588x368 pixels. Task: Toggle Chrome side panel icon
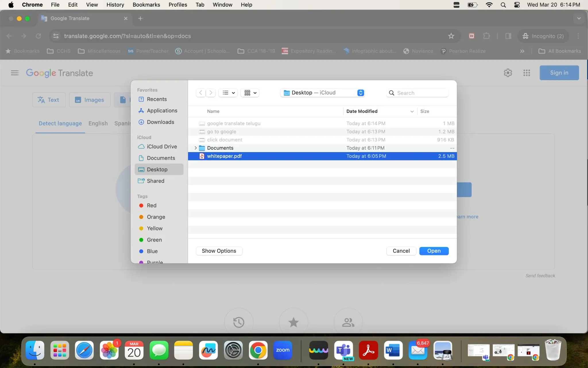coord(508,36)
